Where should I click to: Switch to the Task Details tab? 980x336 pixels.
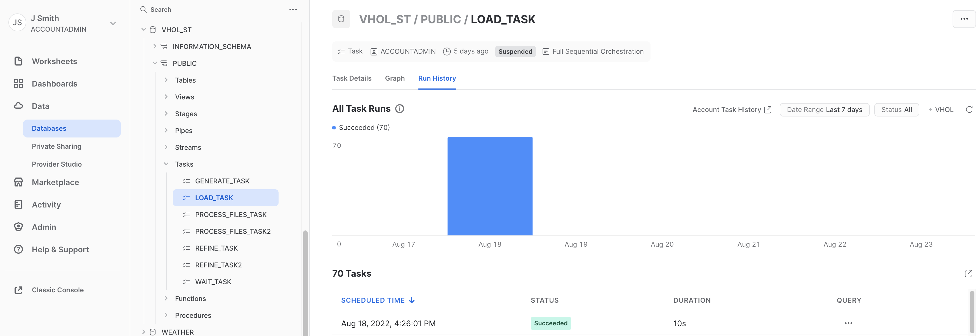352,78
